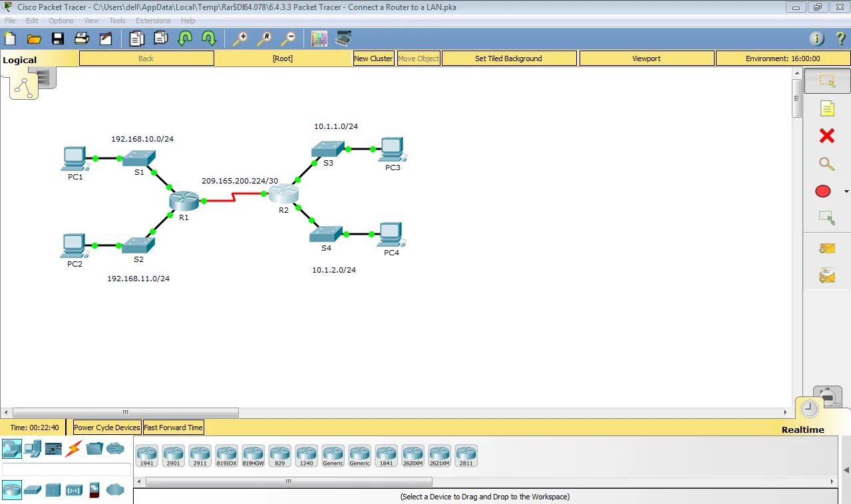The width and height of the screenshot is (851, 504).
Task: Select the Switches subcategory icon
Action: (x=33, y=490)
